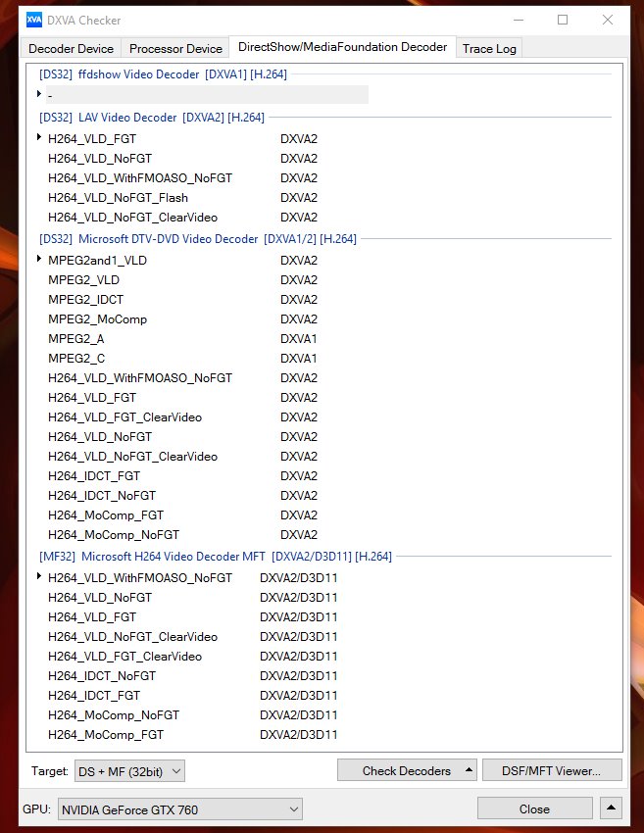Click the up-arrow button beside Close
Viewport: 644px width, 833px height.
pos(612,808)
